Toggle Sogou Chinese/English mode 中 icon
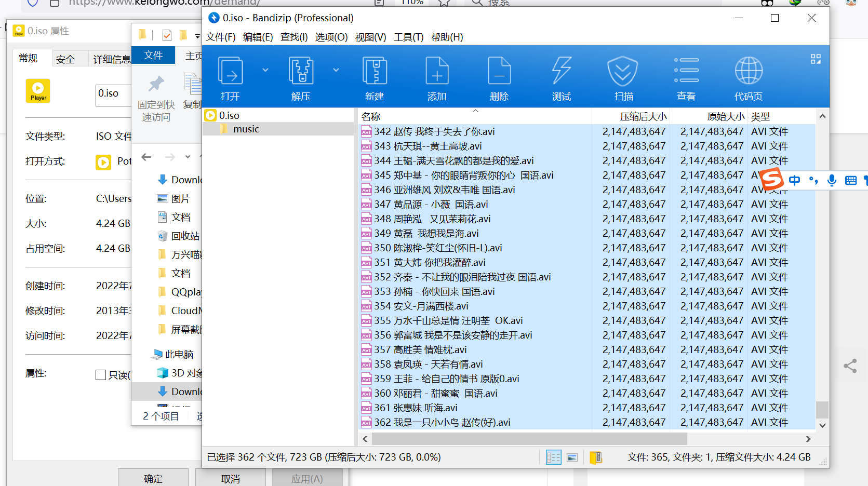The image size is (868, 486). (x=794, y=180)
